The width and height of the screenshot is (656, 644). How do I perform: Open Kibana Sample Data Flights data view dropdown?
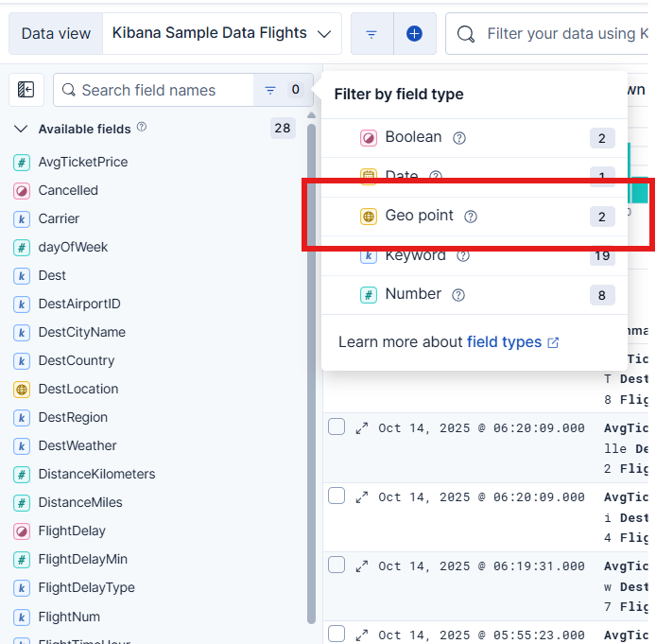point(222,33)
